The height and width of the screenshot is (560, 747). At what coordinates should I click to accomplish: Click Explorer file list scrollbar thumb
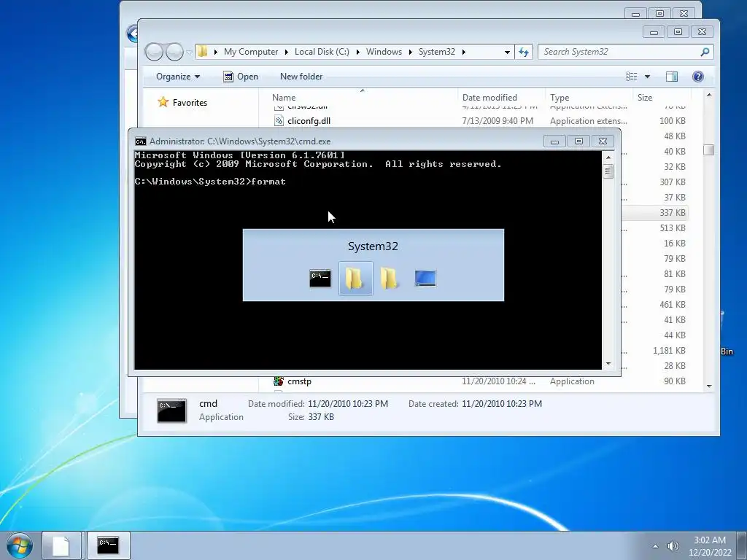[709, 150]
